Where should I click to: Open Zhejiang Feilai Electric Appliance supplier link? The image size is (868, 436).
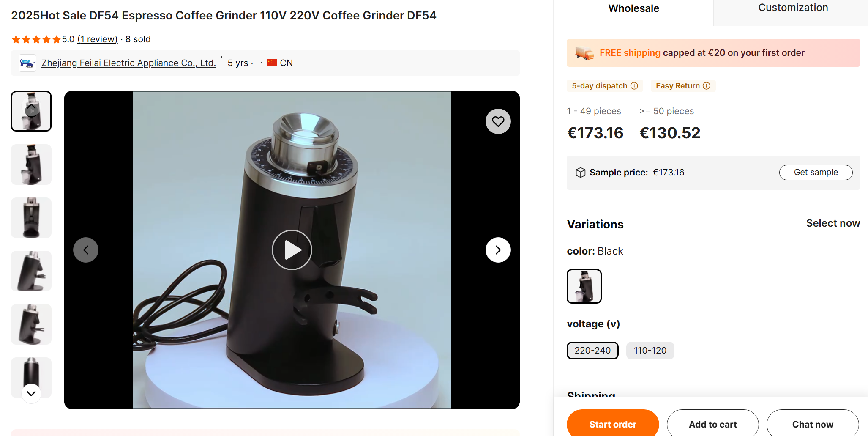(x=128, y=63)
